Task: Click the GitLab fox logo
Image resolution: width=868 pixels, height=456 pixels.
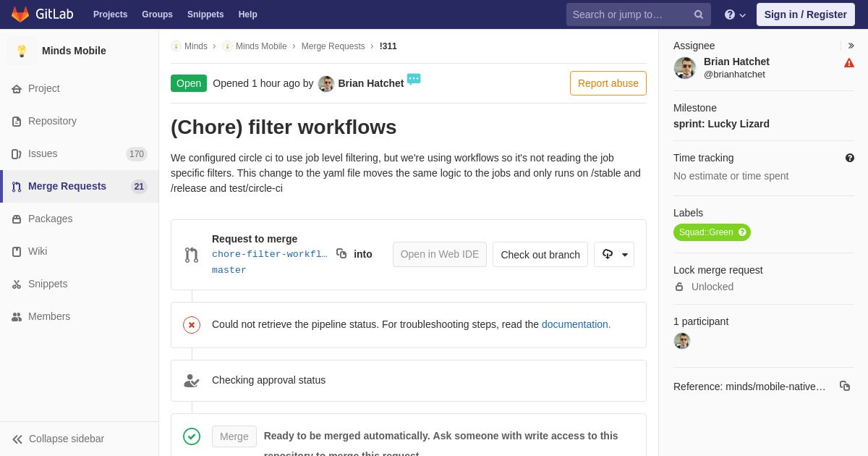Action: point(20,14)
